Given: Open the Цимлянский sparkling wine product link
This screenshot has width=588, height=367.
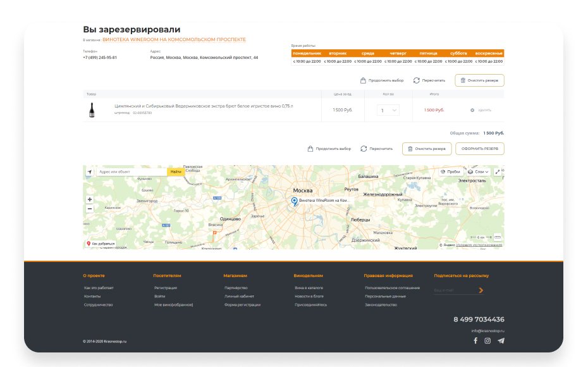Looking at the screenshot, I should (204, 106).
